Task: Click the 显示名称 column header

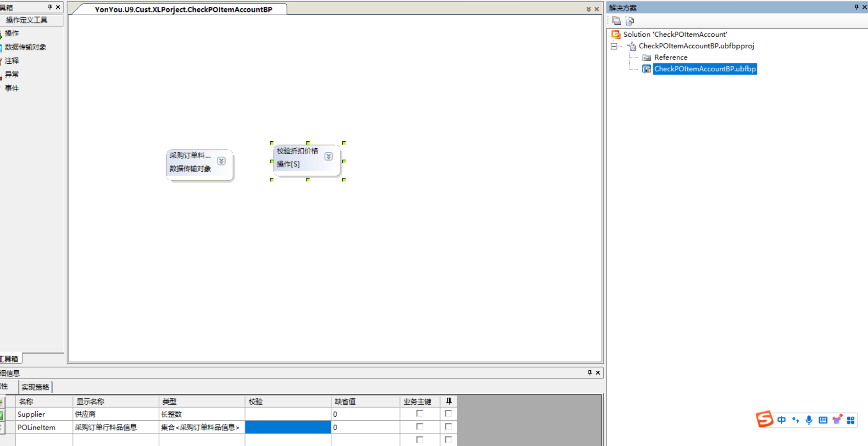Action: point(116,401)
